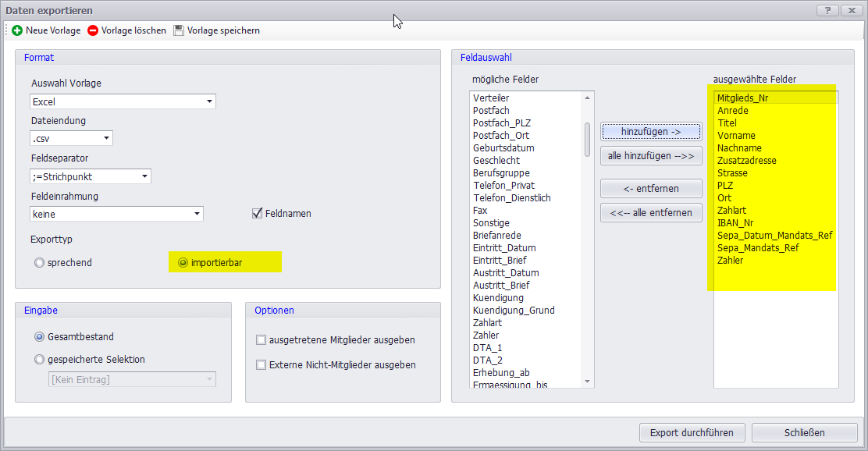
Task: Open the Feldseparator dropdown
Action: (x=144, y=176)
